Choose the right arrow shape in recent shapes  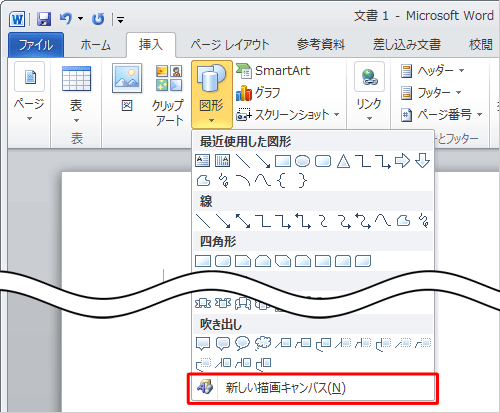coord(402,161)
